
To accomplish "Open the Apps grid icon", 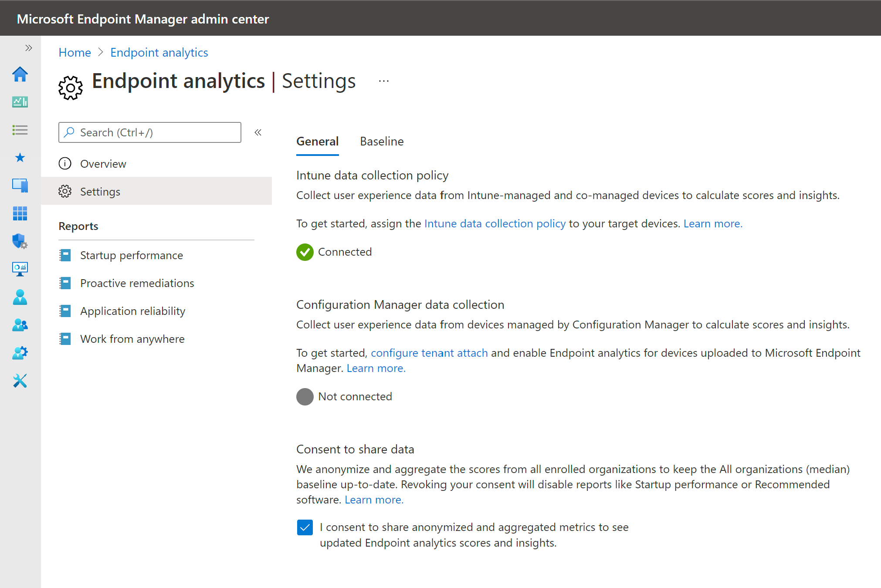I will [x=20, y=213].
